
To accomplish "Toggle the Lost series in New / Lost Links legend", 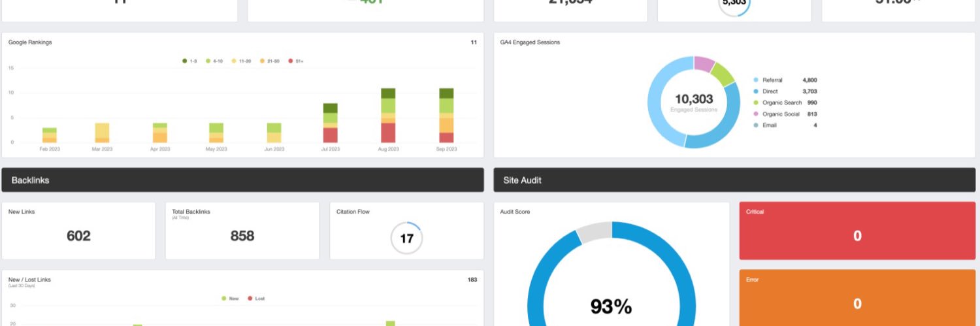I will (256, 299).
